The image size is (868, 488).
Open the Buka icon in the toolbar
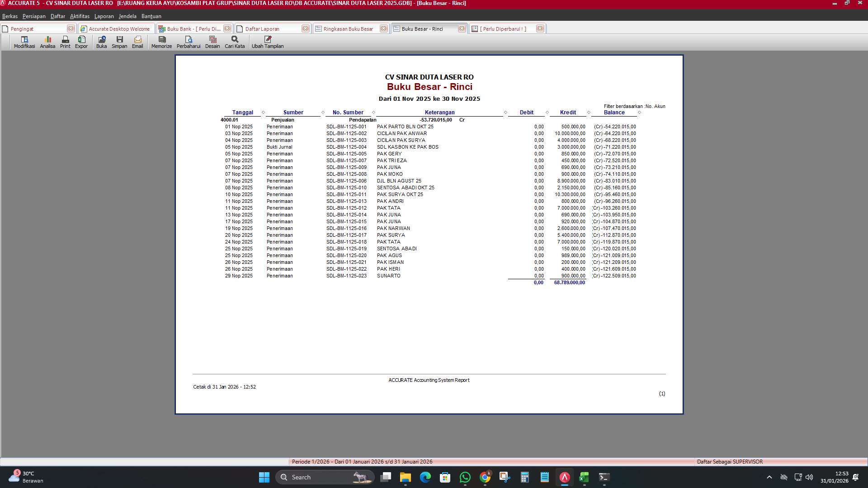101,42
